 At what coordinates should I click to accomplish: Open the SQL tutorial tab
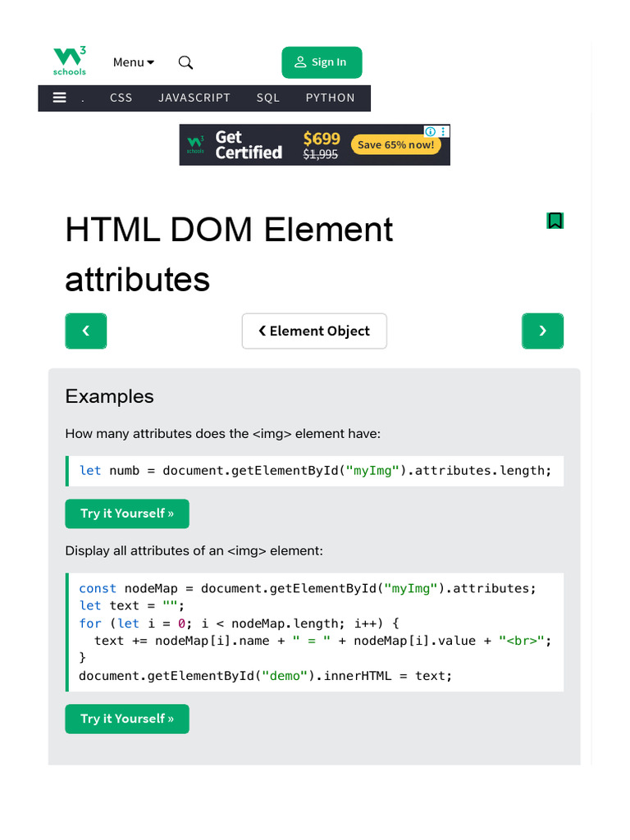click(268, 98)
